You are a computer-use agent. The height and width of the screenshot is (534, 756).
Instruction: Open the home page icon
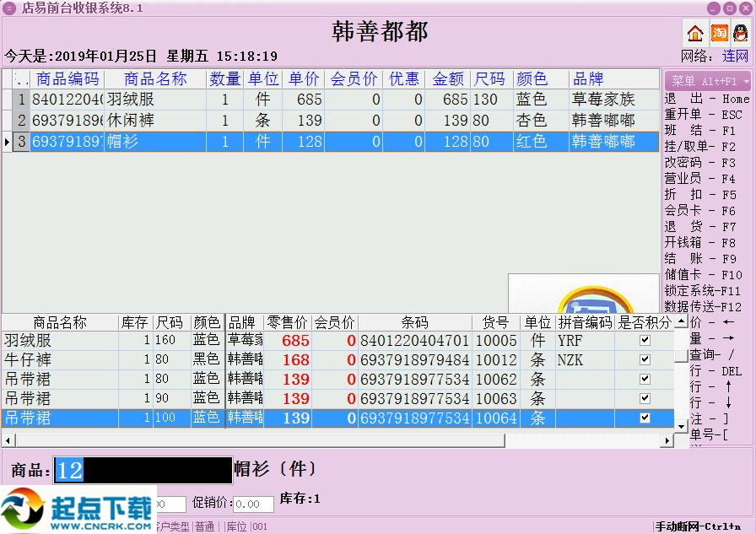(694, 33)
